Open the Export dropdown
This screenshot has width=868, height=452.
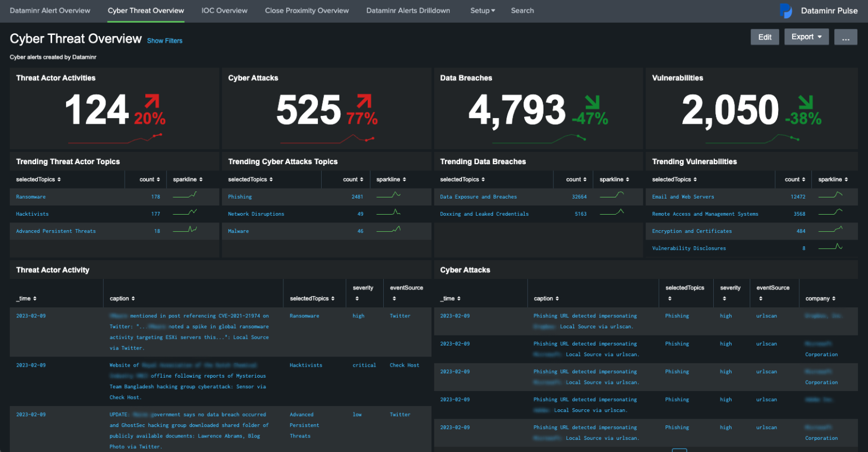point(806,37)
